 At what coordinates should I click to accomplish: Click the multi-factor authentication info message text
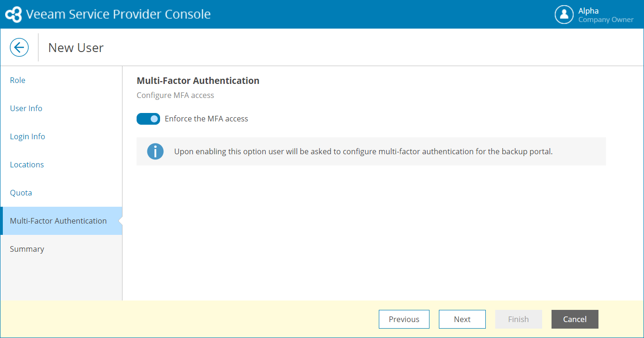click(363, 151)
